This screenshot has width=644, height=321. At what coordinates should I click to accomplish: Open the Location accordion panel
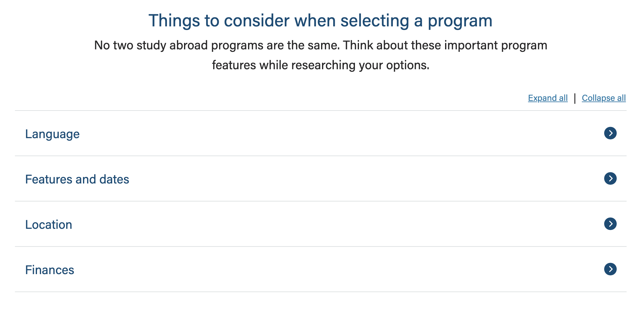coord(320,224)
